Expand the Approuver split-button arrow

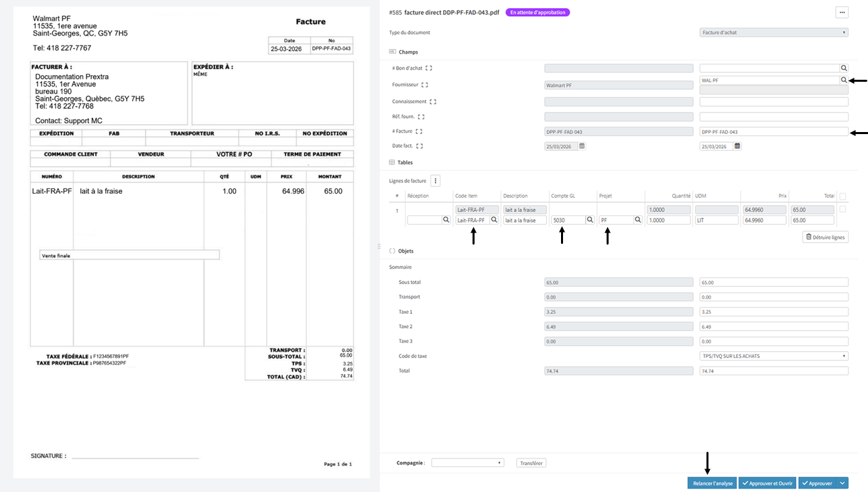tap(843, 483)
